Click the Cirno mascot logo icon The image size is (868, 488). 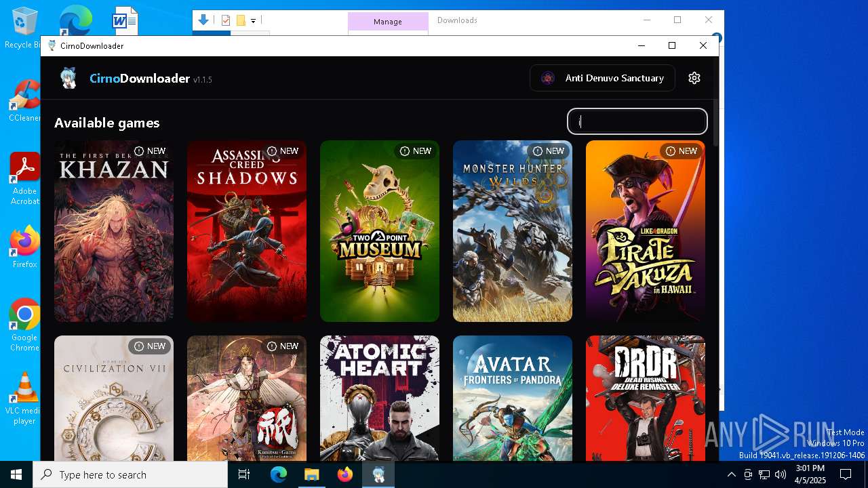point(68,78)
